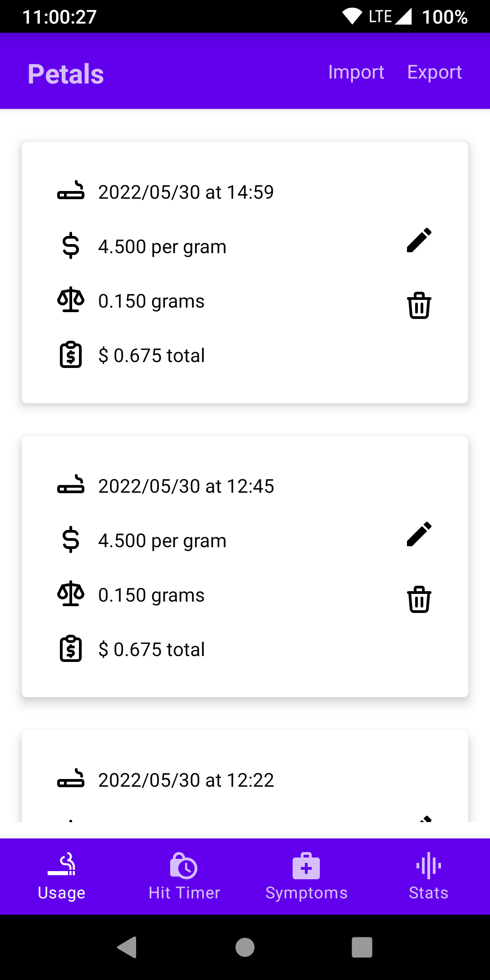Tap the dollar icon in second card
This screenshot has height=980, width=490.
click(x=71, y=540)
